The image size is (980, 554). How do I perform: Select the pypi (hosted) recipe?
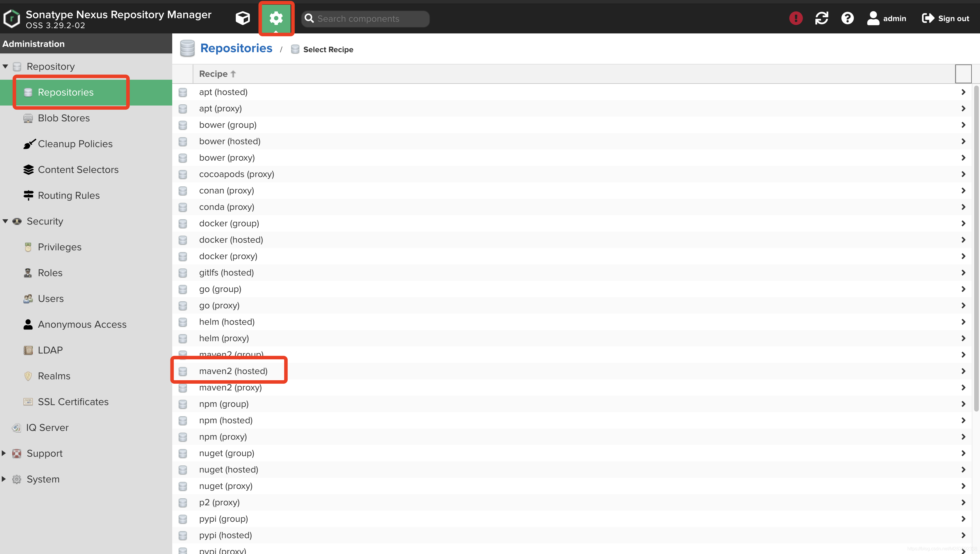(573, 535)
